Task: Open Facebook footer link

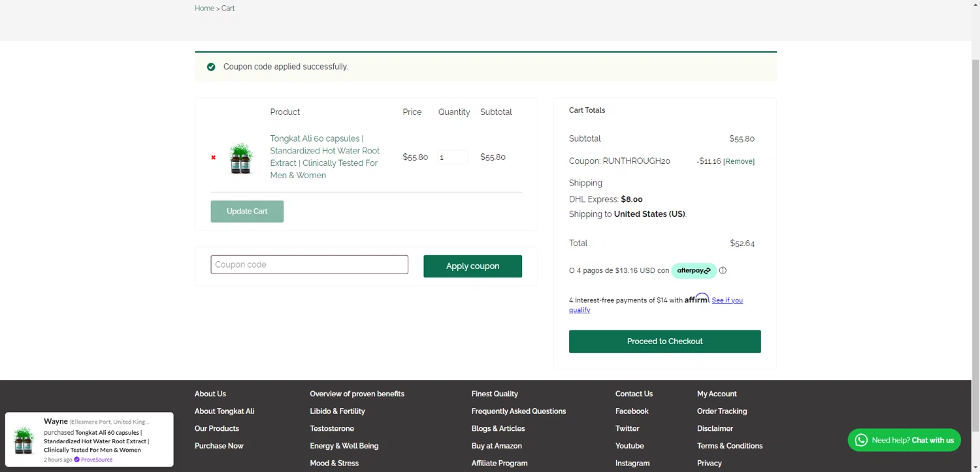Action: point(632,411)
